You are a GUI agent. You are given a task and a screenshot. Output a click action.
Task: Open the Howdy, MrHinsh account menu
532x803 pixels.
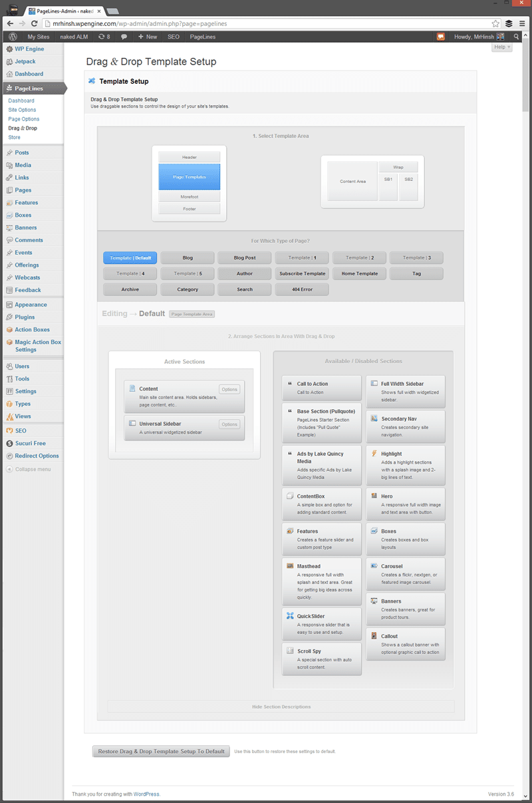pos(479,37)
